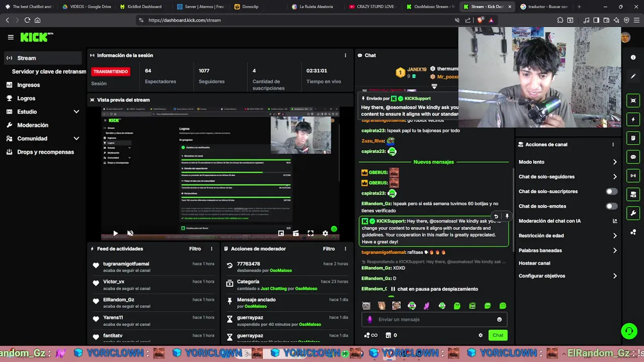Click the info icon in the right sidebar
The image size is (644, 362).
pyautogui.click(x=633, y=57)
